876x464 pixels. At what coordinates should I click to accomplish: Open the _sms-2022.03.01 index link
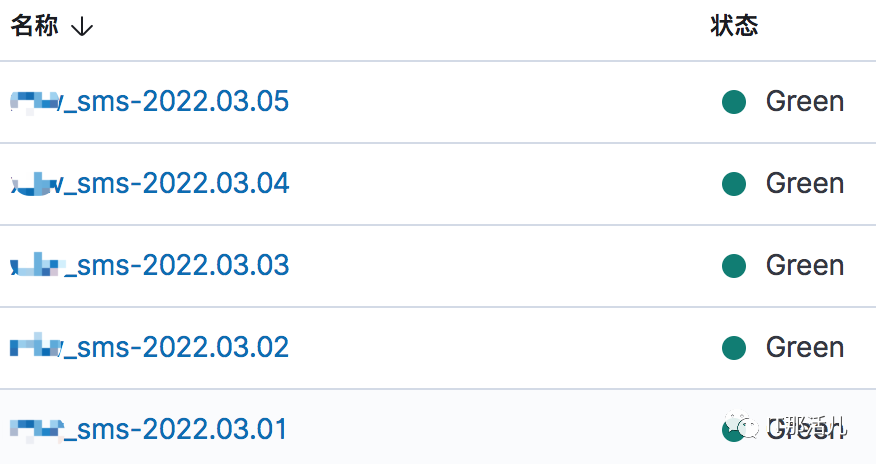click(x=149, y=429)
